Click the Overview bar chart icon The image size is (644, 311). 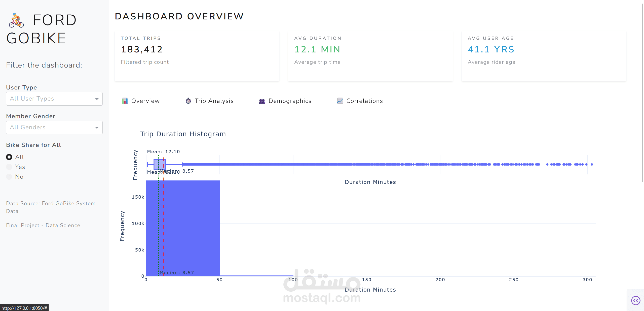point(125,101)
